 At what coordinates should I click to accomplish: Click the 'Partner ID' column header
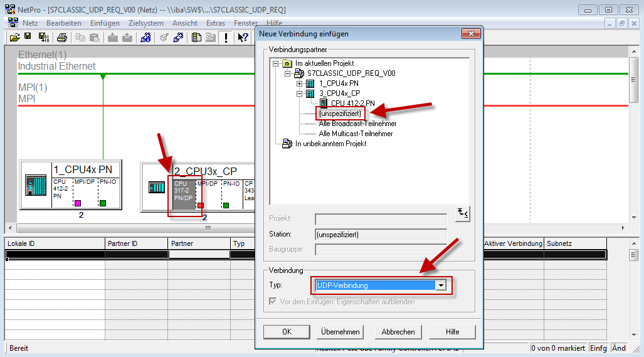(x=136, y=243)
